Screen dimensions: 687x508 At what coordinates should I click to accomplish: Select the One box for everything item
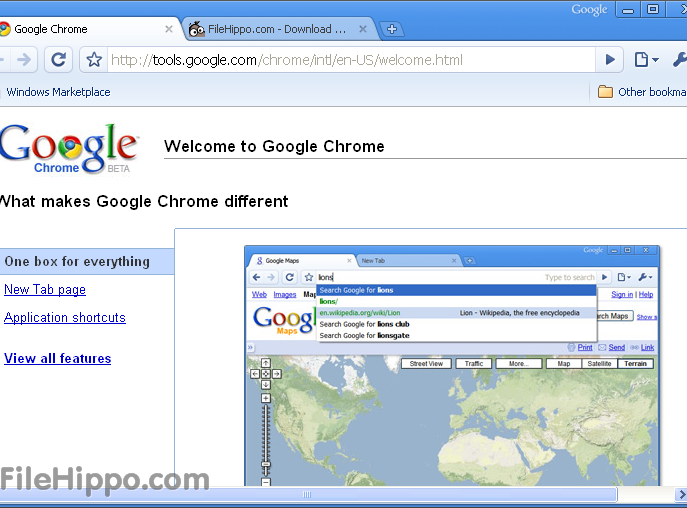(x=77, y=262)
